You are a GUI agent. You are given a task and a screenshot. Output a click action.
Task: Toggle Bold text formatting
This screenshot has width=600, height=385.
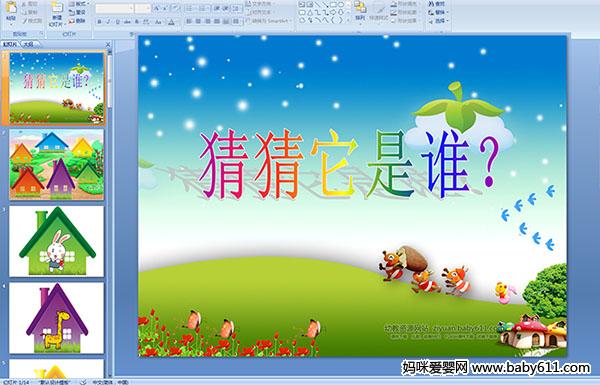pos(99,22)
